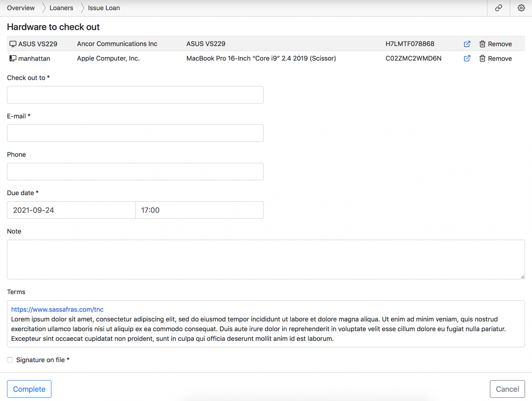Viewport: 532px width, 401px height.
Task: Open the MacBook Pro's external link icon
Action: pos(467,59)
